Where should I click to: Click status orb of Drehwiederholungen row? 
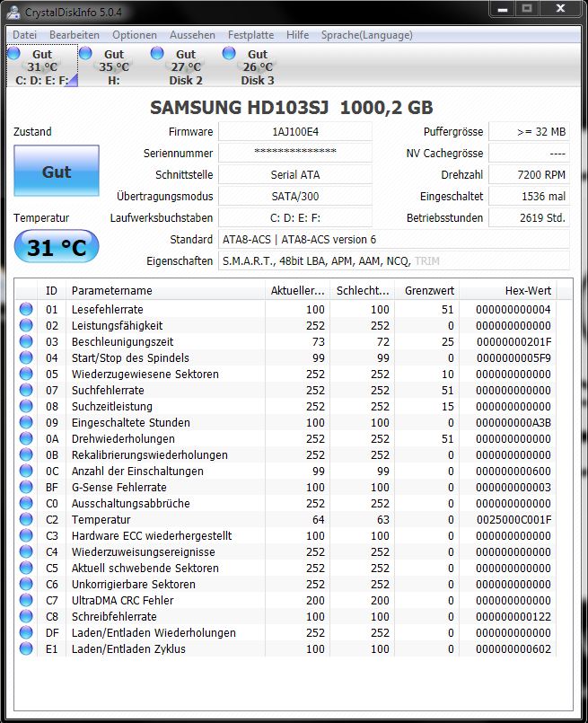pyautogui.click(x=26, y=438)
